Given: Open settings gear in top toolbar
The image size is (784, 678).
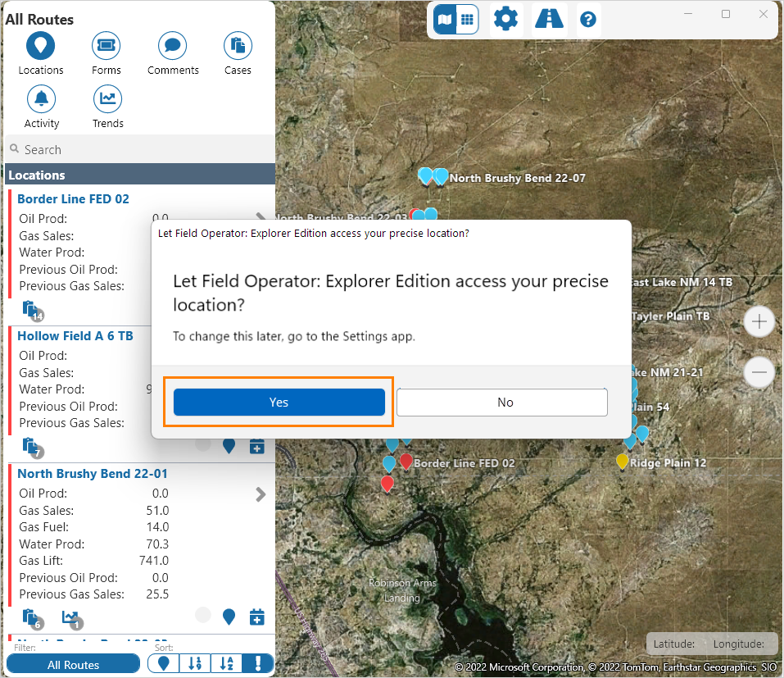Looking at the screenshot, I should tap(505, 19).
